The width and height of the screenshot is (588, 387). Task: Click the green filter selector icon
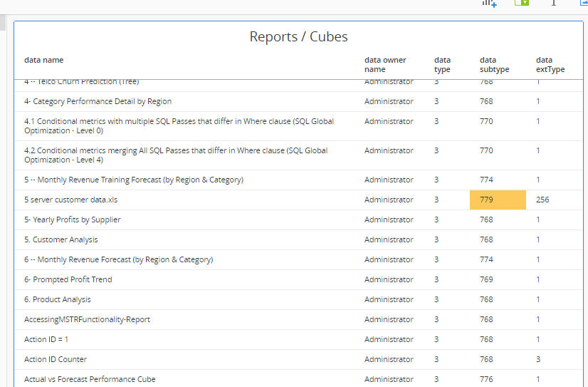coord(520,3)
